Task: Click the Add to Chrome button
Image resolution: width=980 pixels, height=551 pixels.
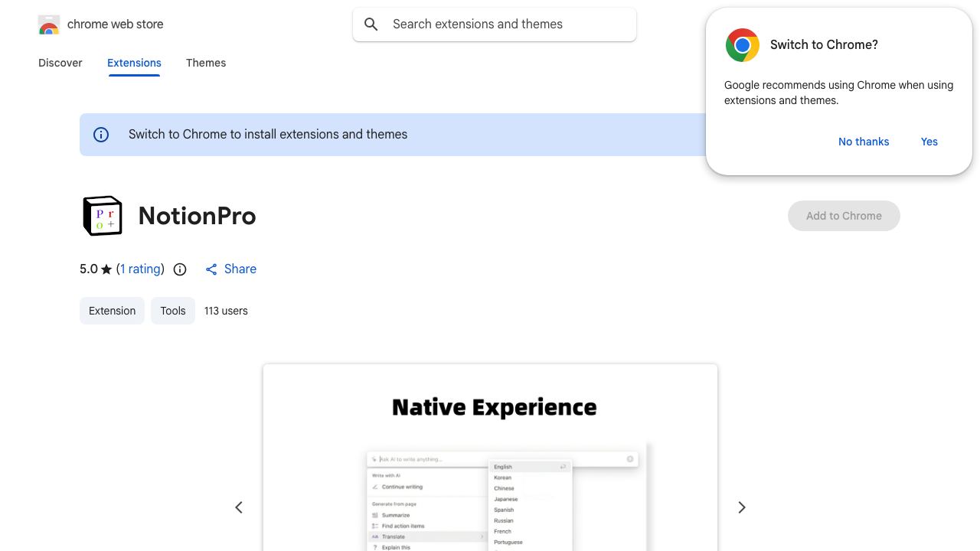Action: 844,216
